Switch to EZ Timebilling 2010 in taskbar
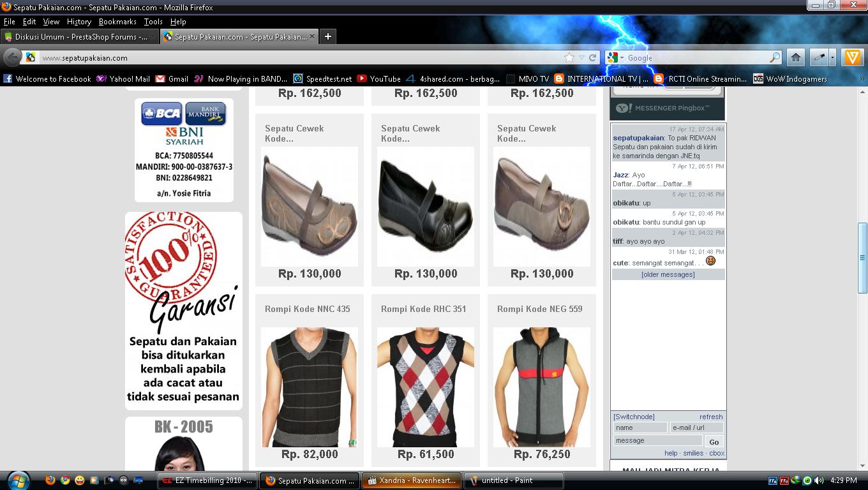This screenshot has height=490, width=868. point(207,480)
